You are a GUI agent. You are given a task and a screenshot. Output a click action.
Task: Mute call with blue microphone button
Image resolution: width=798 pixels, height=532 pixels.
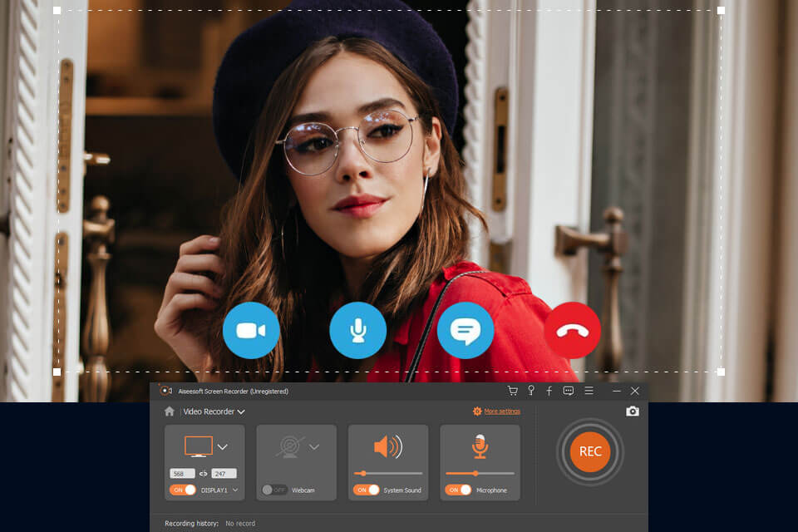[357, 330]
